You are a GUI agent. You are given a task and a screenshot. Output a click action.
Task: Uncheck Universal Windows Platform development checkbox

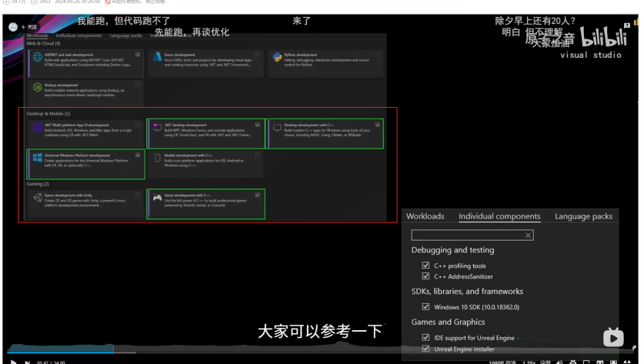tap(138, 155)
